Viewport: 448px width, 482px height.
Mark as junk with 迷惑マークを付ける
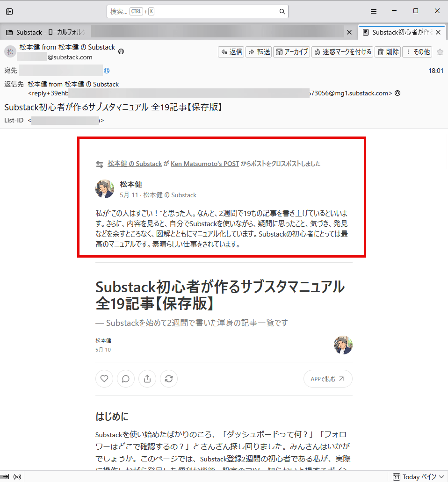coord(342,52)
